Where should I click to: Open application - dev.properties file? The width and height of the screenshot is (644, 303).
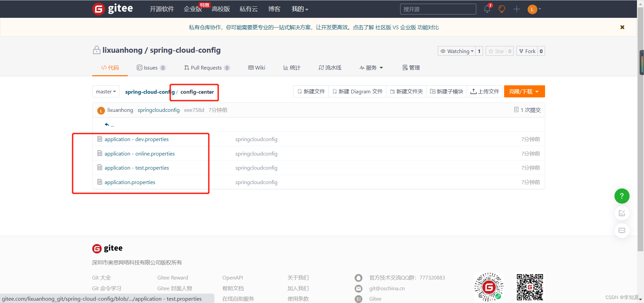pyautogui.click(x=137, y=139)
